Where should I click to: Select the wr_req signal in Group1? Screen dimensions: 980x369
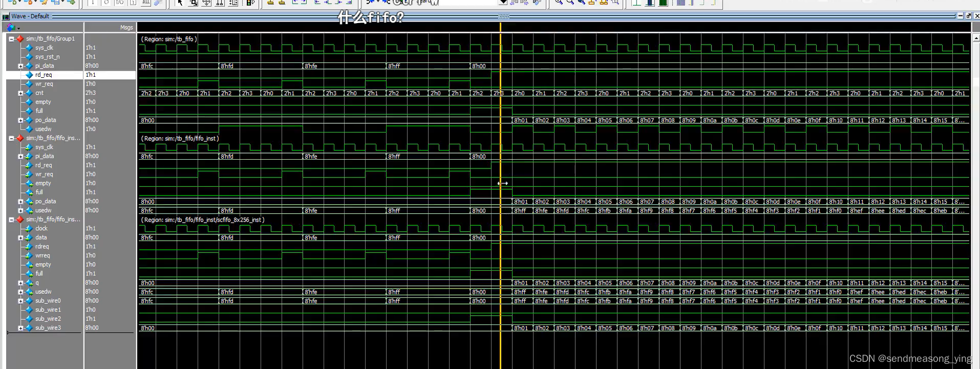tap(44, 84)
